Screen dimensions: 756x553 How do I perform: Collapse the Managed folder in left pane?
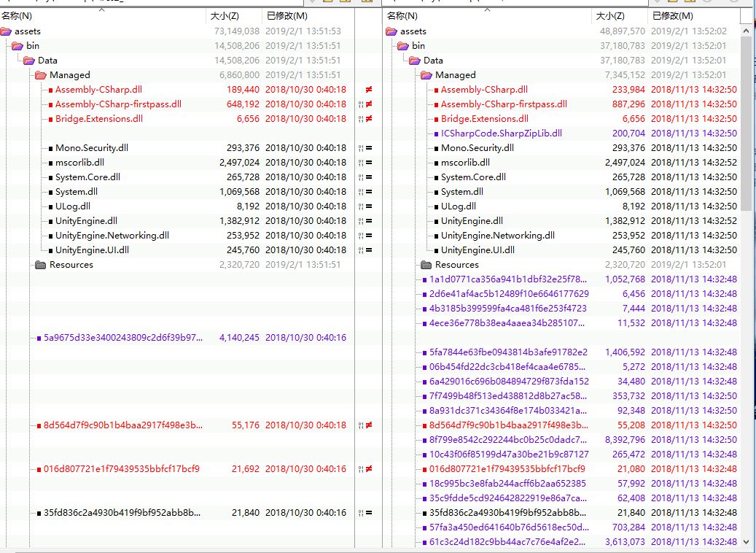click(41, 75)
